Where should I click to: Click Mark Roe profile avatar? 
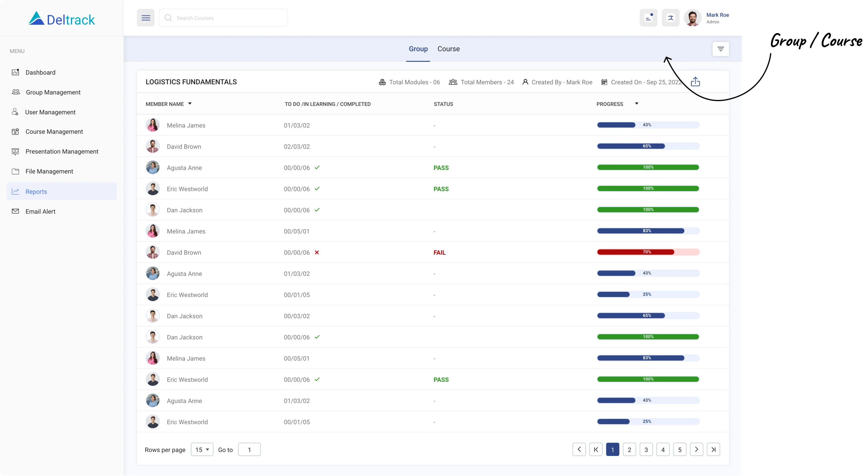693,18
